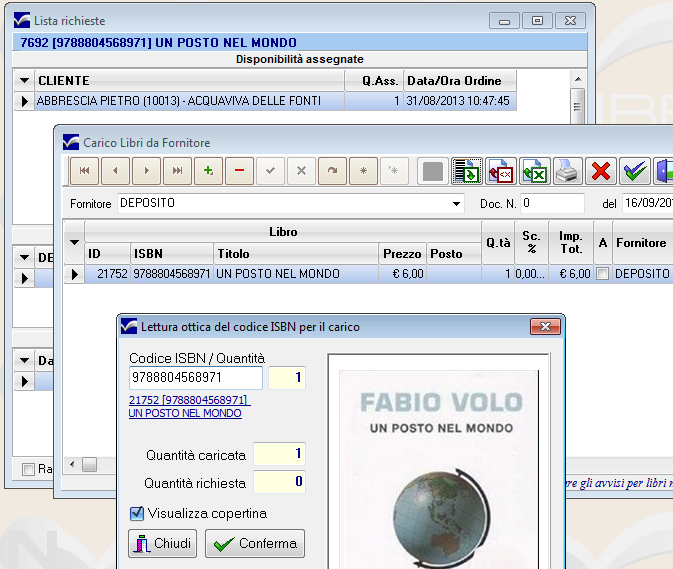Sort by the ISBN column header
673x569 pixels.
click(172, 254)
